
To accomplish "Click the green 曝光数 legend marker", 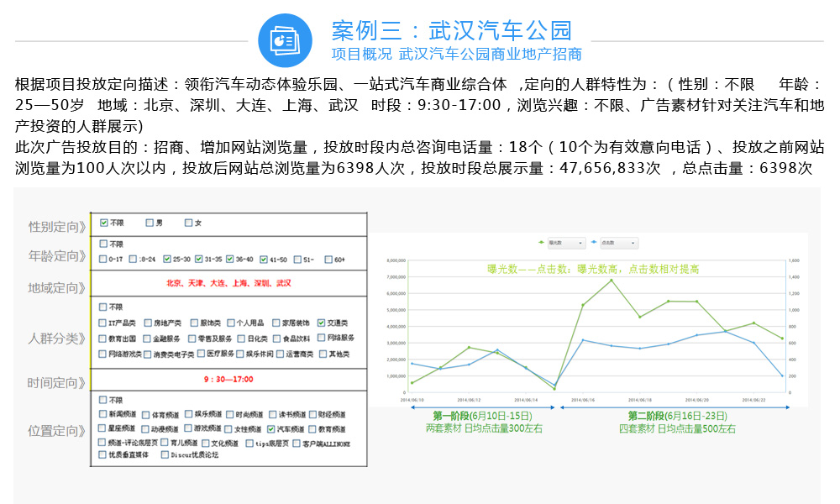I will pos(542,243).
